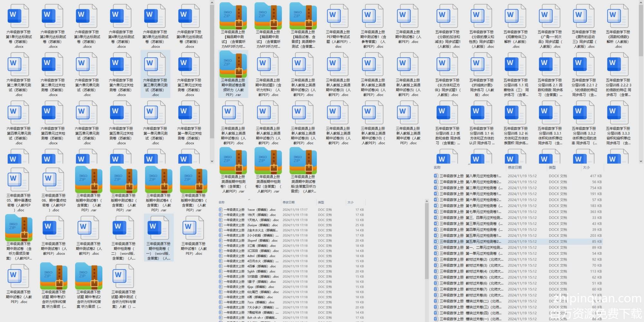Sort 一年级语文 list by 大小 column header

350,202
